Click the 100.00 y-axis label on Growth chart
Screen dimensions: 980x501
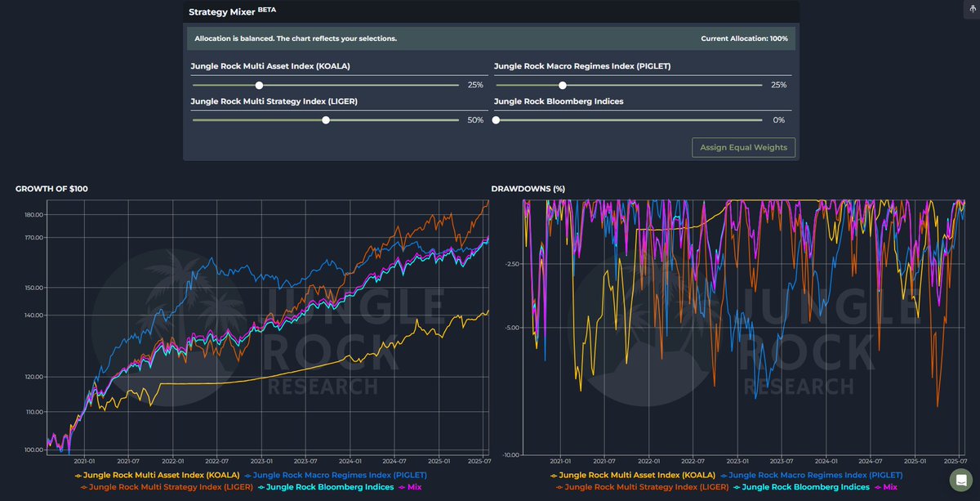click(33, 450)
